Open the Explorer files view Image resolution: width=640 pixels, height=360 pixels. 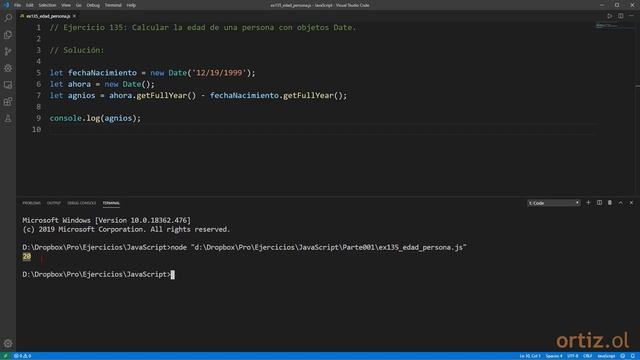coord(8,35)
